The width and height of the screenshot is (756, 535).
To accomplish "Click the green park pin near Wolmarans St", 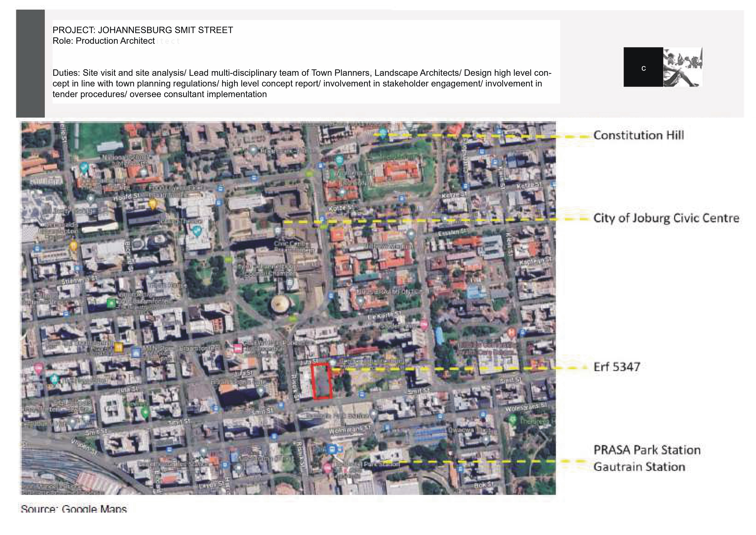I will pyautogui.click(x=512, y=419).
